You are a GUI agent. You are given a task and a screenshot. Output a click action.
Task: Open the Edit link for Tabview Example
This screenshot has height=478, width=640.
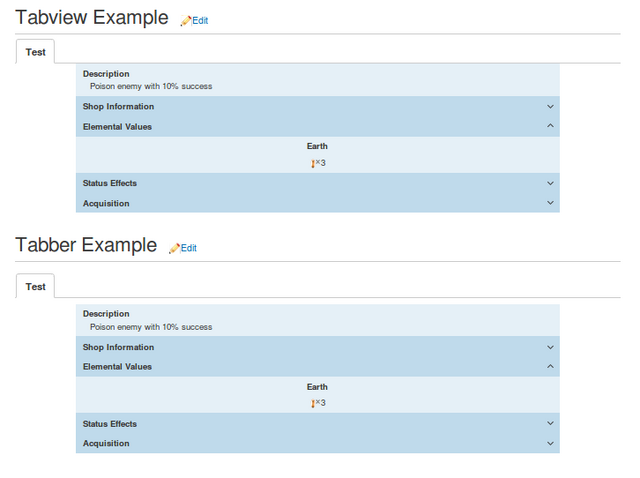click(200, 20)
